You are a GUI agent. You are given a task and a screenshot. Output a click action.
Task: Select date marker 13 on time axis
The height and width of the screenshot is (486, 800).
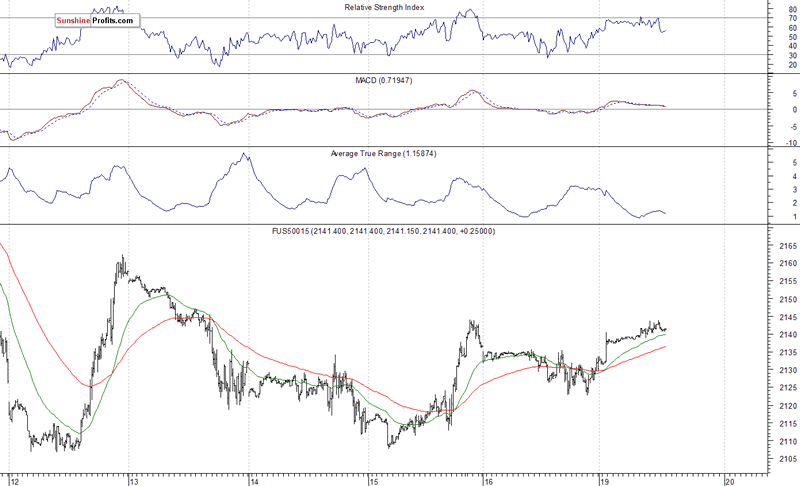pos(133,479)
